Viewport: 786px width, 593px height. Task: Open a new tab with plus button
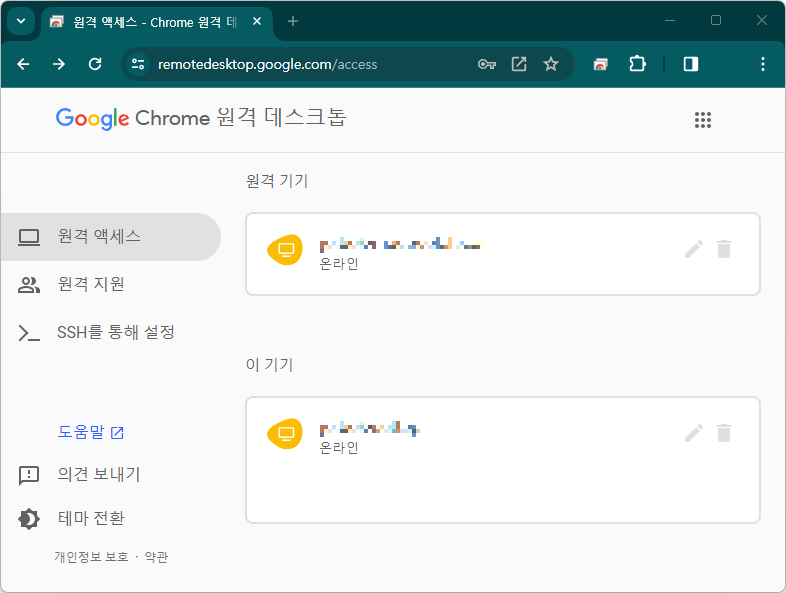[293, 21]
